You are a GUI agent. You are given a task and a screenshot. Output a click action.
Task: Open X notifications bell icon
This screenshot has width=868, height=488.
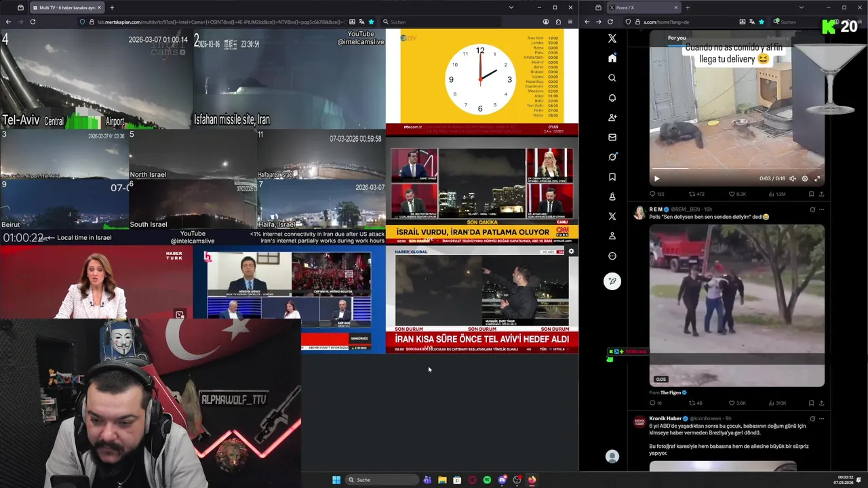[x=612, y=98]
